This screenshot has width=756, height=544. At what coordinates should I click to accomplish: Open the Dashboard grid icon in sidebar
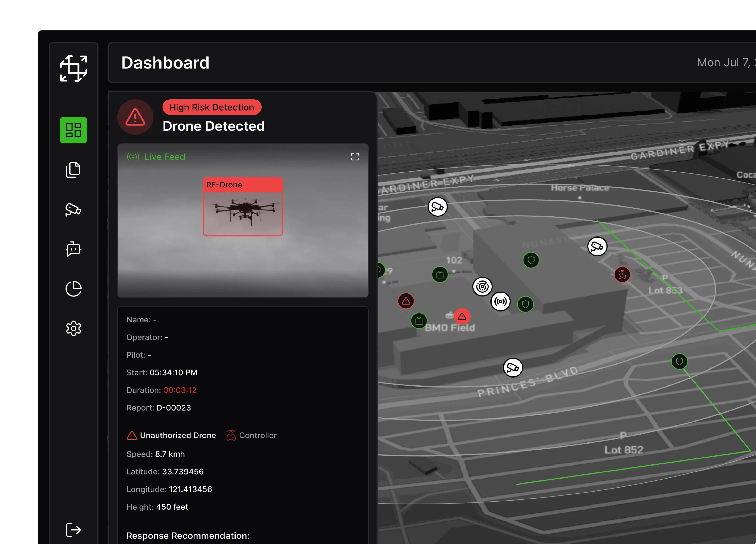[x=73, y=130]
